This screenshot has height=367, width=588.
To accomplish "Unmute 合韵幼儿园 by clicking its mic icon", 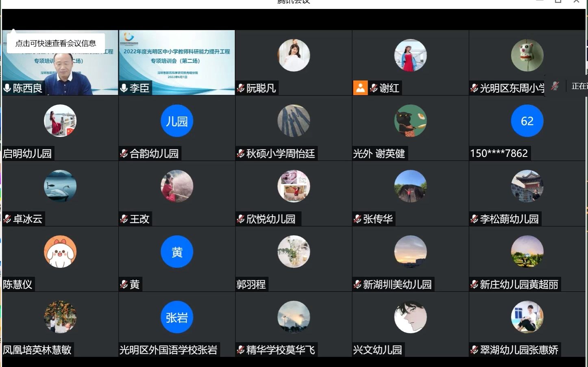I will click(x=124, y=154).
